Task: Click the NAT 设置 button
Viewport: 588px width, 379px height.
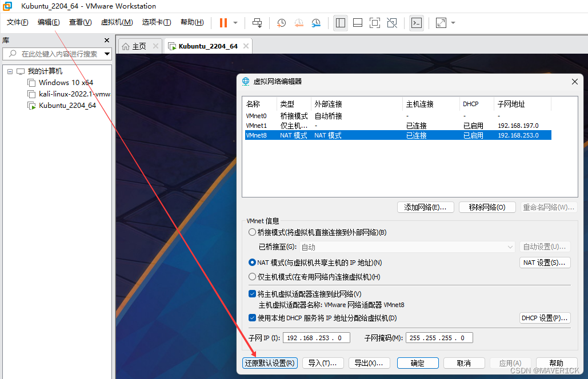Action: 545,262
